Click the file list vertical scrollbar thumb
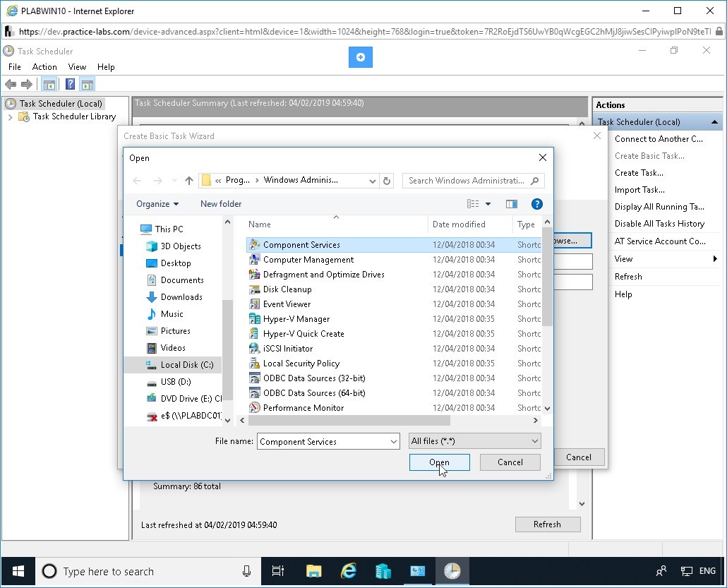 [x=547, y=277]
